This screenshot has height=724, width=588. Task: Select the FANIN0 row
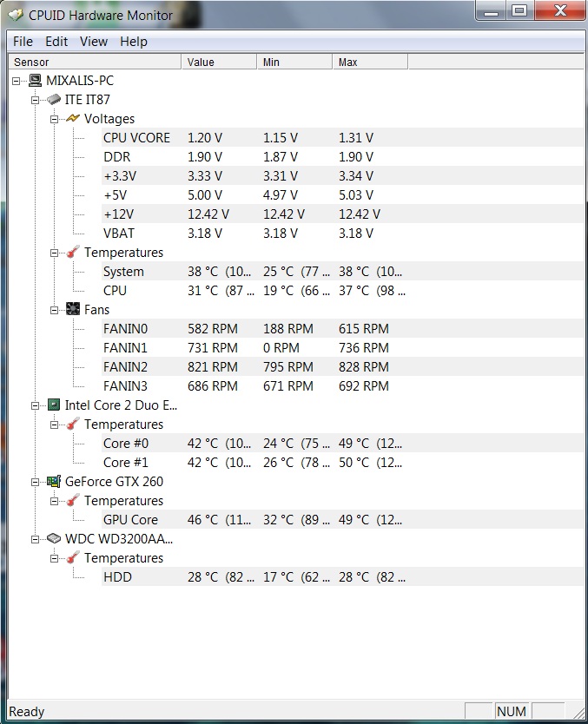(342, 328)
